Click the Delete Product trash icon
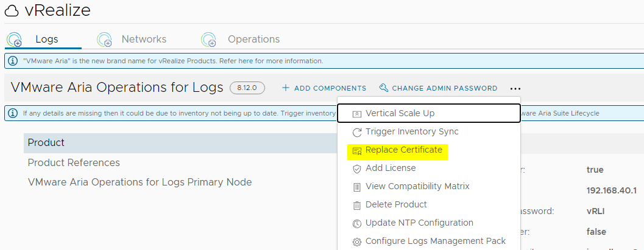 point(357,205)
